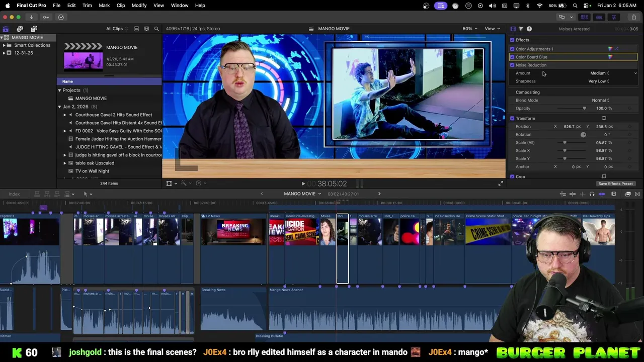Open the retiming speedometer popup

click(x=200, y=184)
